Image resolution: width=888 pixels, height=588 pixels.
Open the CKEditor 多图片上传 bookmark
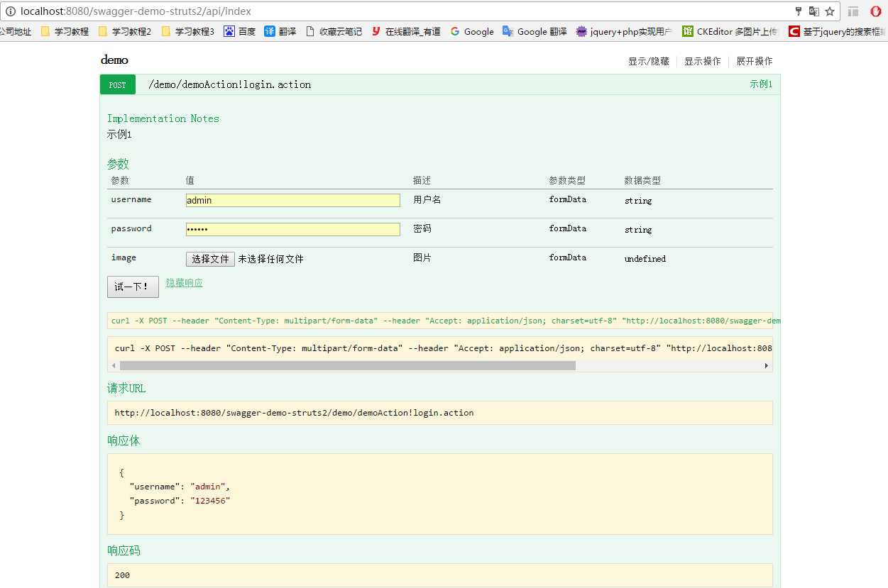coord(730,31)
